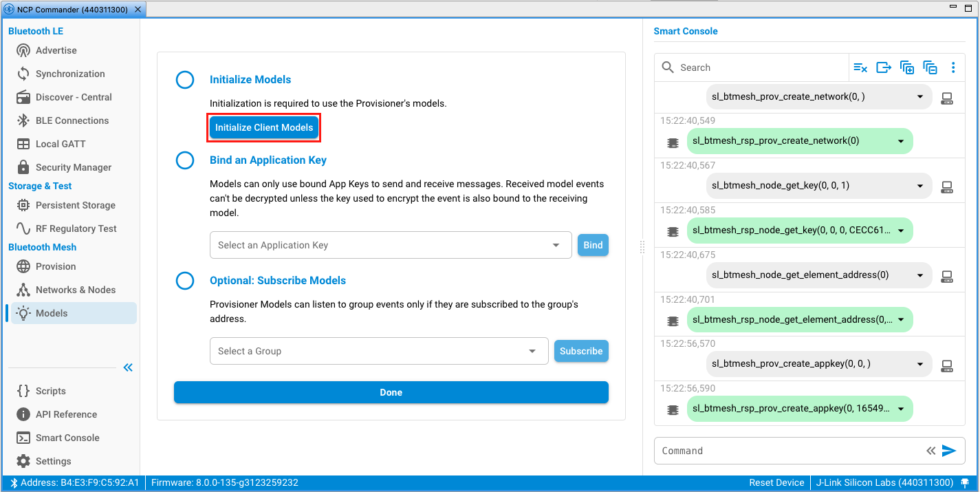Click the command history double-chevron icon
This screenshot has width=980, height=492.
[930, 451]
